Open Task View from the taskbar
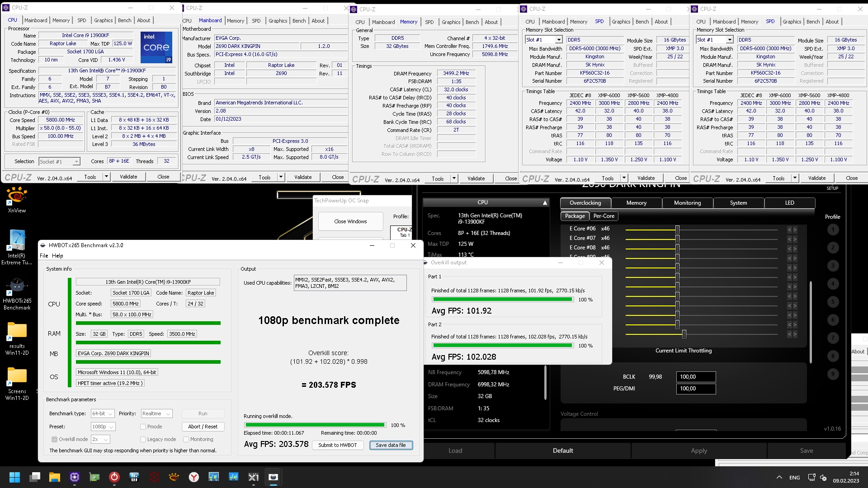Viewport: 868px width, 488px height. click(x=35, y=477)
